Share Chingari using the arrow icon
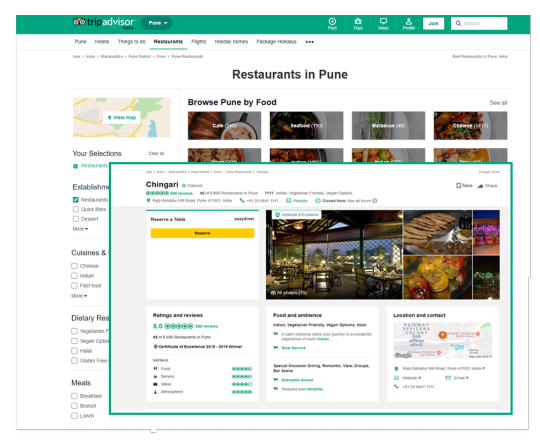Screen dimensions: 540x446 click(480, 186)
